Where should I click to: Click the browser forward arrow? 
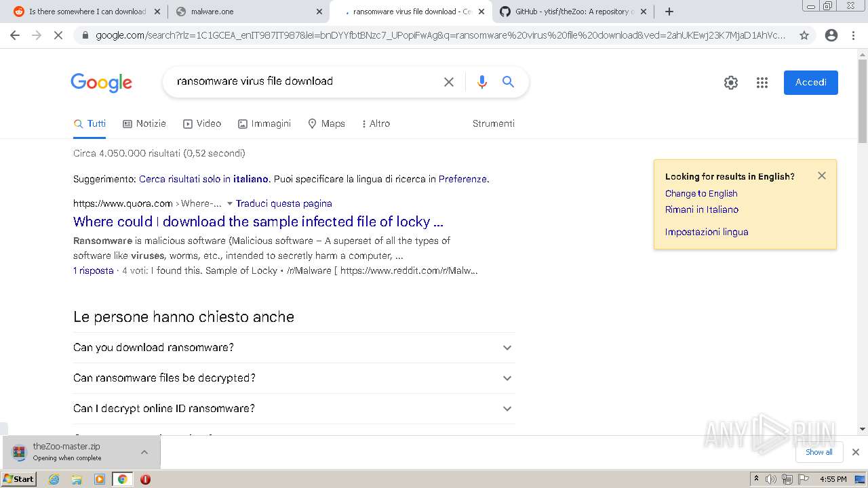tap(37, 35)
